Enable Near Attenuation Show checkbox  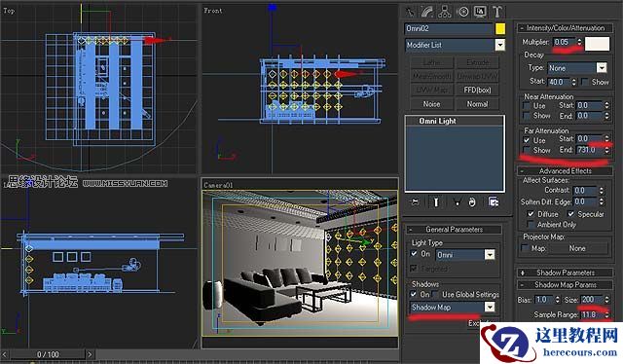pos(527,116)
